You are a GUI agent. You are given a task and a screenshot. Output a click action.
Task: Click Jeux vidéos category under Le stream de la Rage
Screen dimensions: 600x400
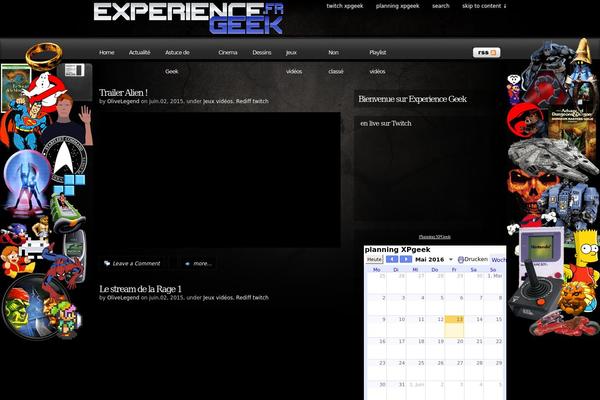pyautogui.click(x=218, y=297)
